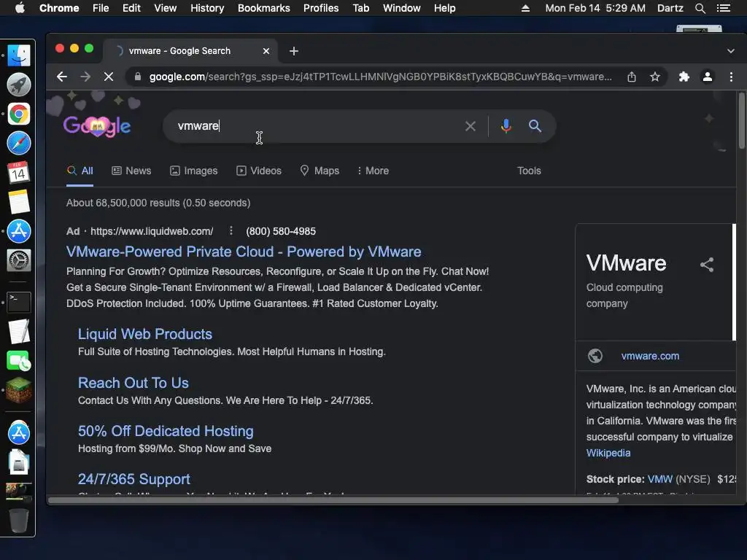This screenshot has width=747, height=560.
Task: Open the Apple menu
Action: pyautogui.click(x=20, y=8)
